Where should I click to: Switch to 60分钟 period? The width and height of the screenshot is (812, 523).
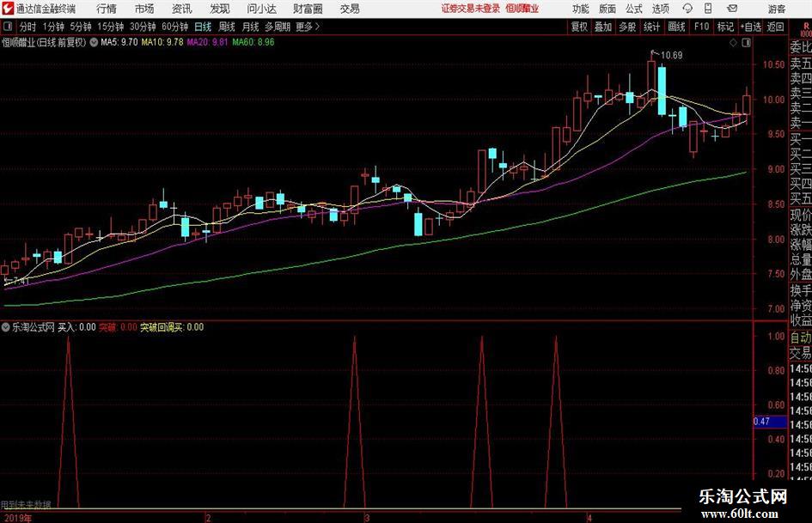(x=175, y=27)
